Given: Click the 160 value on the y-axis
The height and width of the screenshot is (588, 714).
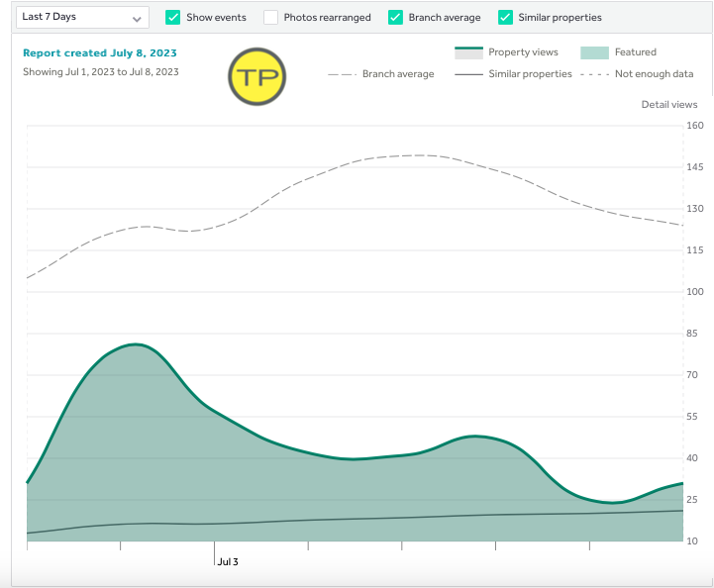Looking at the screenshot, I should coord(694,126).
